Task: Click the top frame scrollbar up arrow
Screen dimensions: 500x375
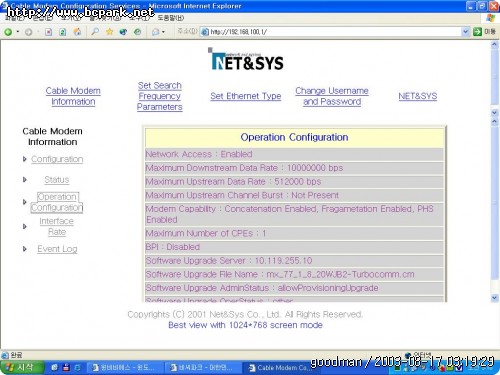Action: pos(495,45)
